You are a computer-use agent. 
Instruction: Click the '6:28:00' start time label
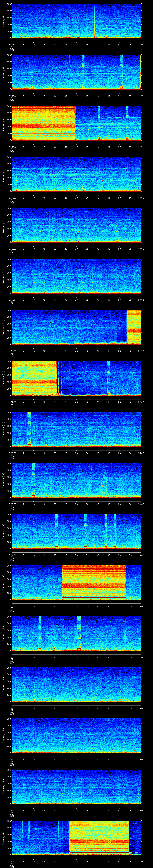[x=12, y=760]
